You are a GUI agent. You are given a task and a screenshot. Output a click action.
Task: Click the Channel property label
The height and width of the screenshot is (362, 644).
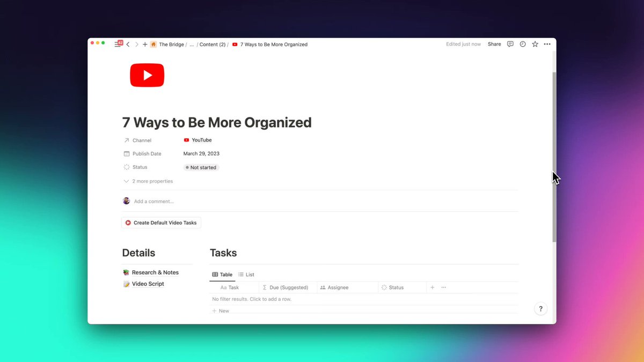point(142,141)
